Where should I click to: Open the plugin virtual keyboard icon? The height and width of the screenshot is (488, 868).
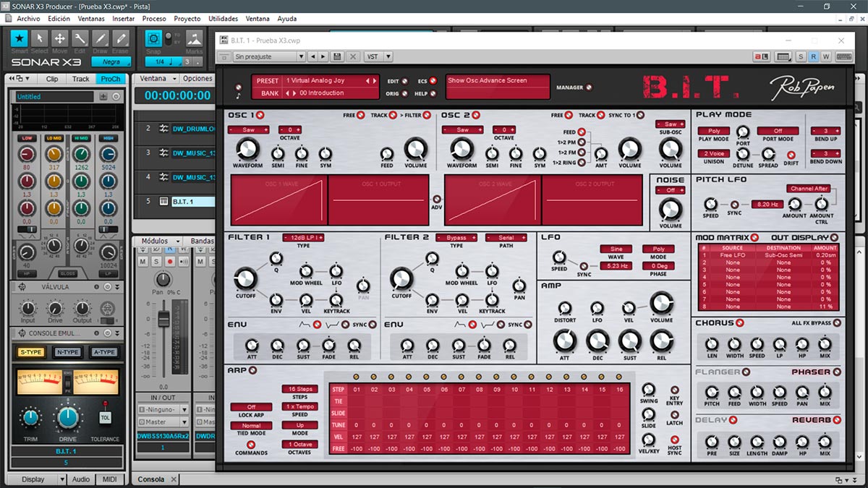pyautogui.click(x=843, y=56)
